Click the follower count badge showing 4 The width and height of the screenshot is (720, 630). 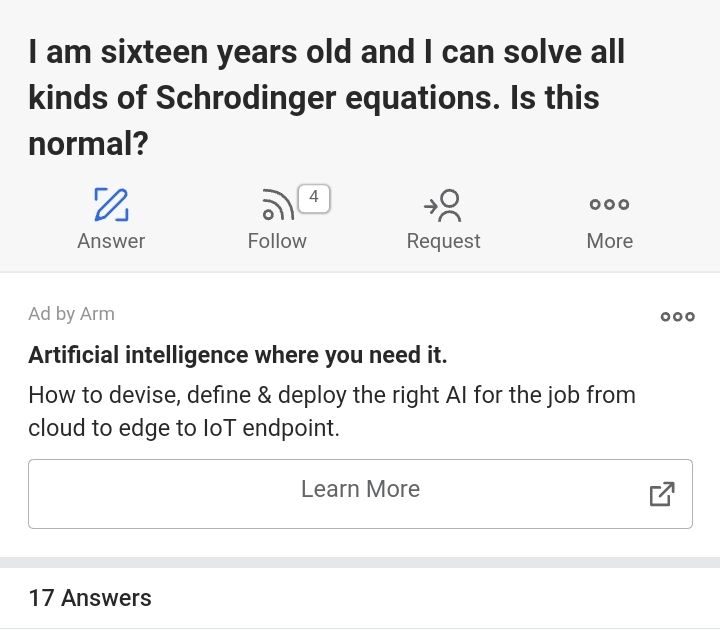(x=314, y=197)
